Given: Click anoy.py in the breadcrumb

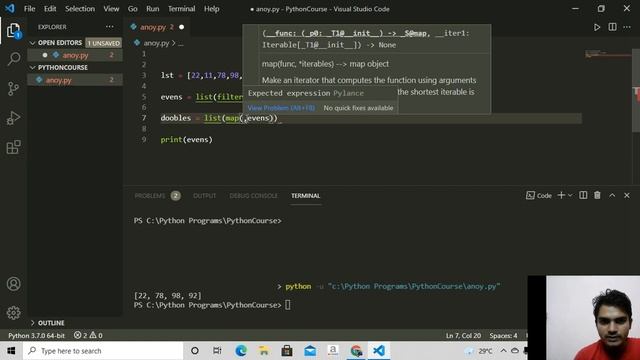Looking at the screenshot, I should click(156, 43).
